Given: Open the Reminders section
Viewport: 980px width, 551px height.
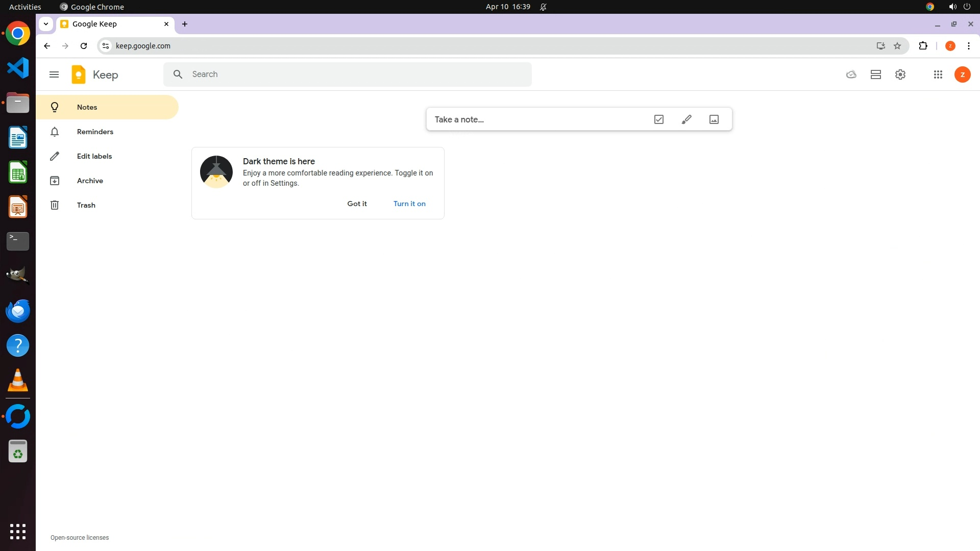Looking at the screenshot, I should tap(95, 132).
